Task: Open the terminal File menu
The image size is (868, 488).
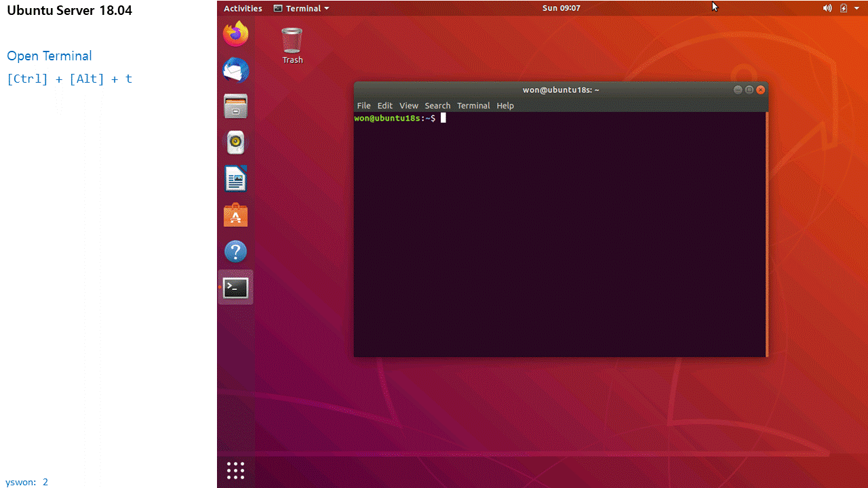Action: (x=364, y=106)
